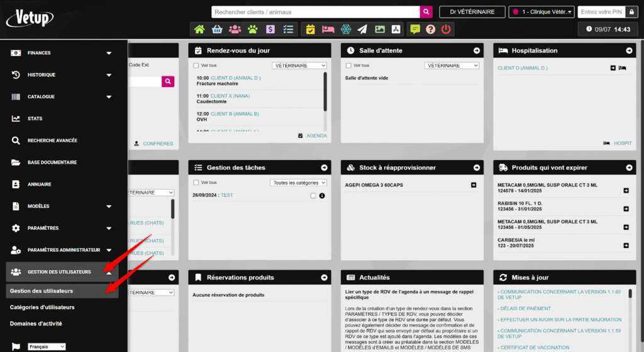
Task: Click the magenta search magnifier button
Action: click(426, 12)
